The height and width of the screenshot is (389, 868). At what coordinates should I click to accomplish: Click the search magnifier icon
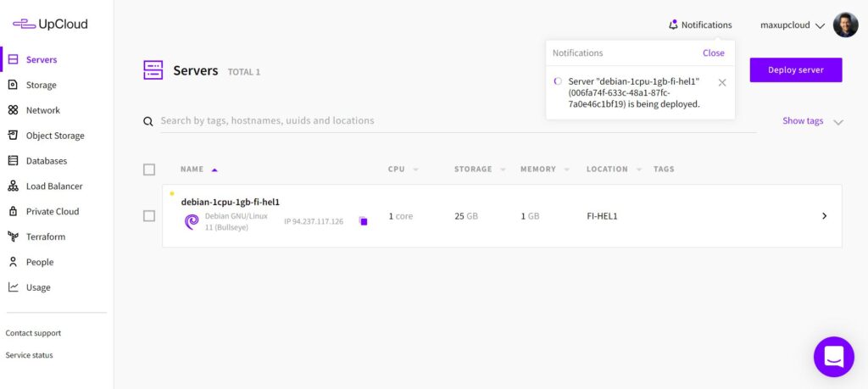click(148, 122)
